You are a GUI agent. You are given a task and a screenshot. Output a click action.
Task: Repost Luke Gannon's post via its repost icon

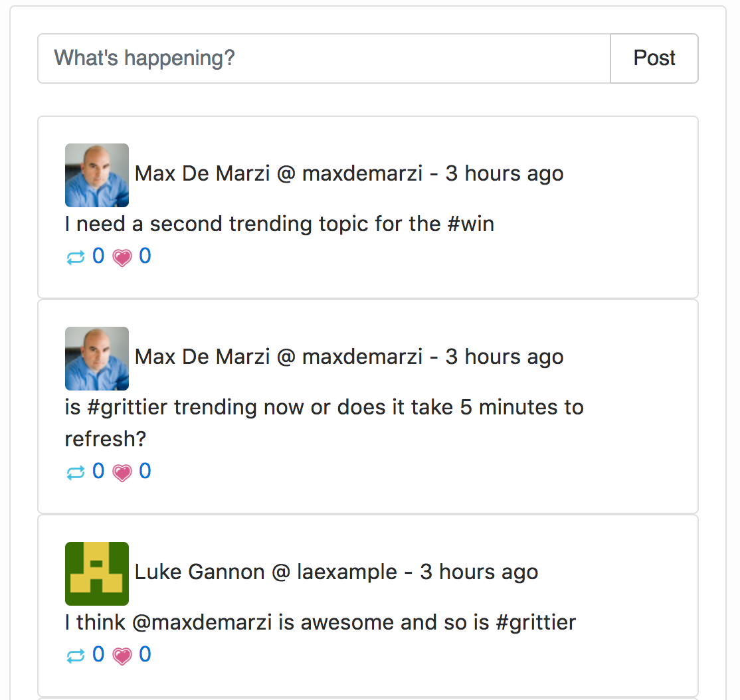[x=76, y=656]
